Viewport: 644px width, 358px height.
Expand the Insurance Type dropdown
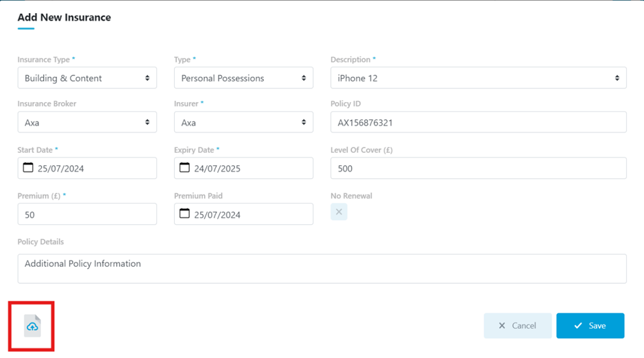[87, 77]
